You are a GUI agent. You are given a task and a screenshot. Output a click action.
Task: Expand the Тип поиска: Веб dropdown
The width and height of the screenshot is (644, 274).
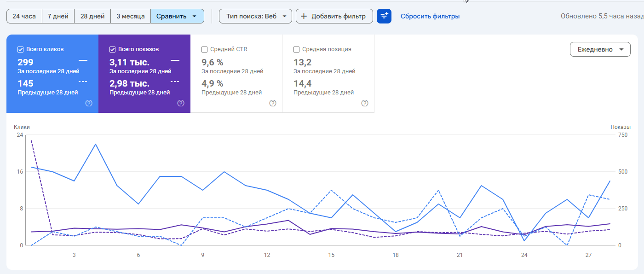point(255,16)
